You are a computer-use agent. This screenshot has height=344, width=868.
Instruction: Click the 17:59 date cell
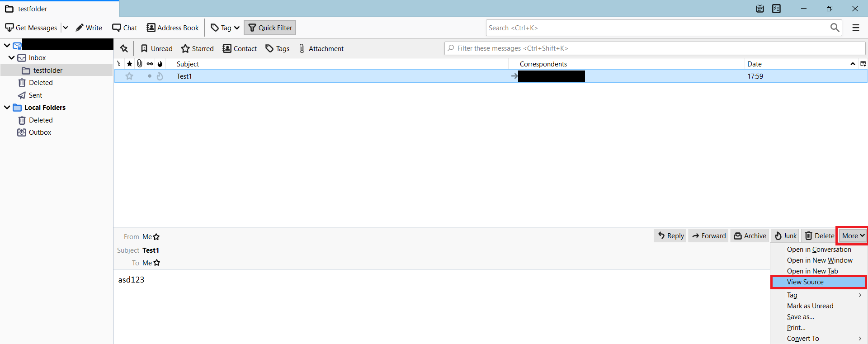tap(755, 76)
